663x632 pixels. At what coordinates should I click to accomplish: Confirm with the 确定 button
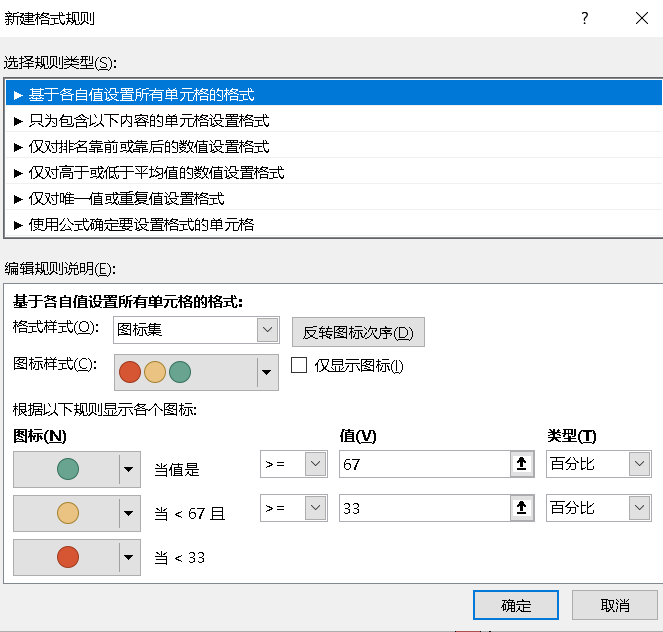[x=516, y=605]
